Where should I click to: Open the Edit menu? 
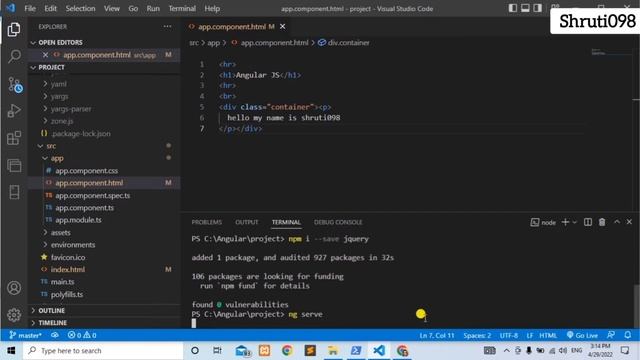coord(51,8)
